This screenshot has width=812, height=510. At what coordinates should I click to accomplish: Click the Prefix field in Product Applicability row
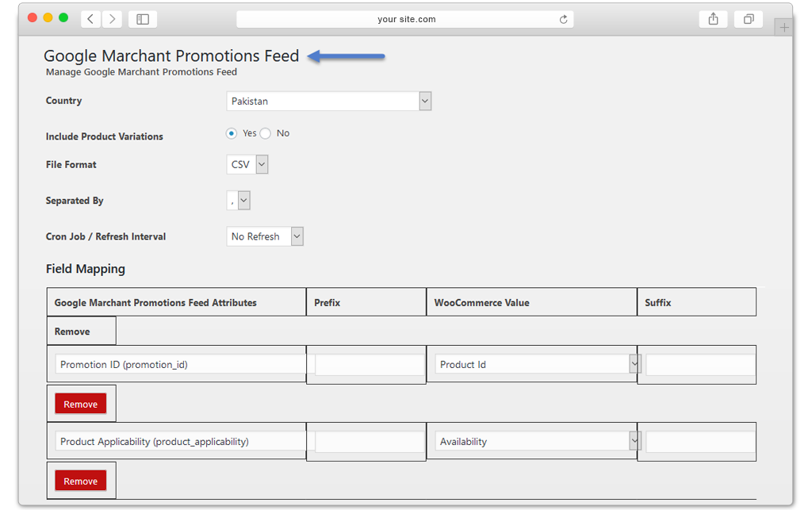370,442
